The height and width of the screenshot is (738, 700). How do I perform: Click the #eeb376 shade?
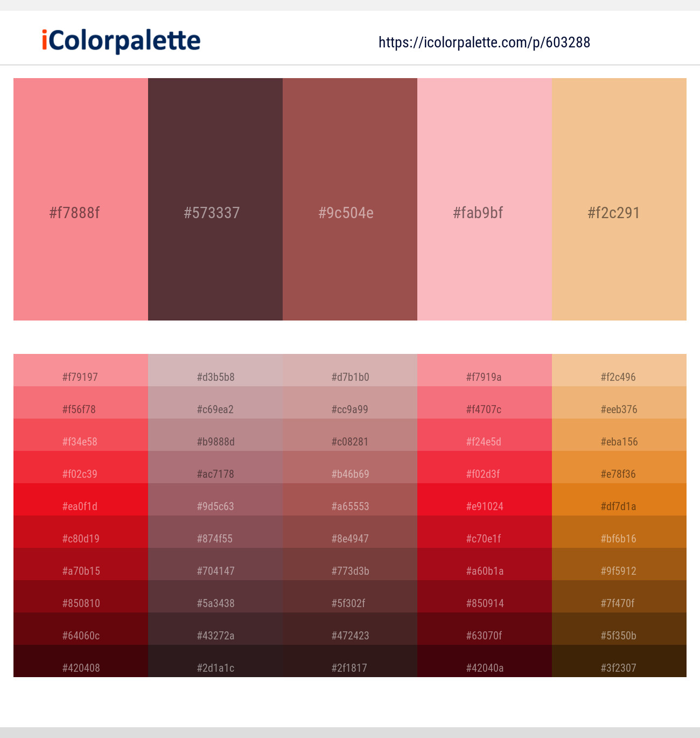click(x=619, y=402)
